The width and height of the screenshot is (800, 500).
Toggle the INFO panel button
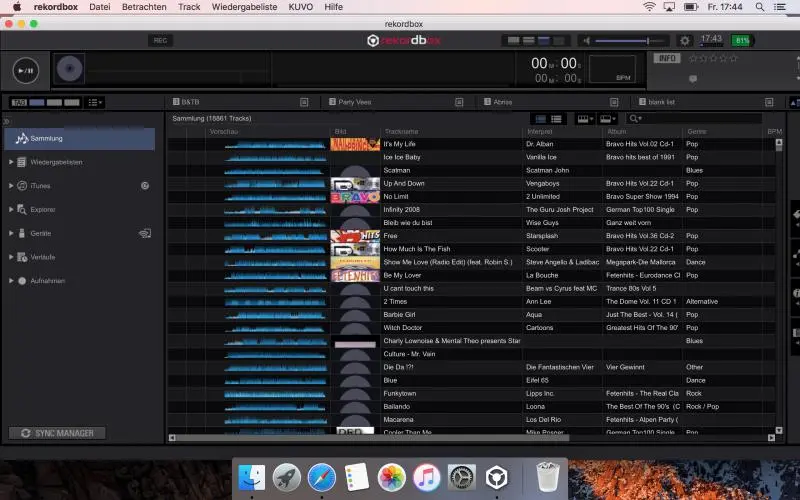[x=666, y=58]
